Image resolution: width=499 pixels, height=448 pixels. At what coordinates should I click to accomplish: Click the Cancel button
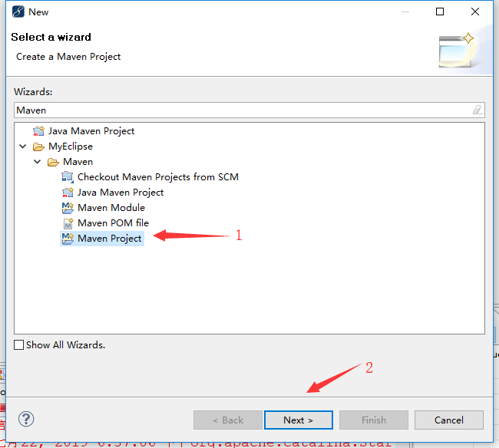(449, 420)
